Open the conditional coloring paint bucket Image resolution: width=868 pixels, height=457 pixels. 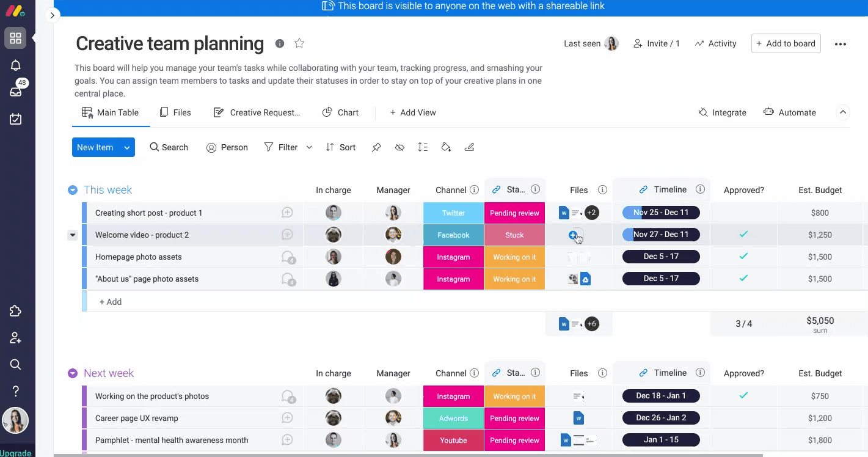click(446, 147)
